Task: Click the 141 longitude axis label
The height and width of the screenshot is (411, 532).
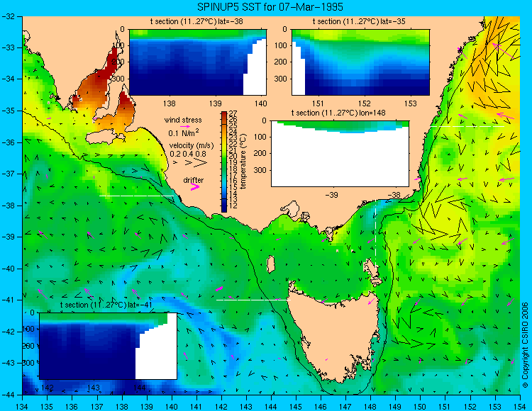Action: pyautogui.click(x=196, y=406)
